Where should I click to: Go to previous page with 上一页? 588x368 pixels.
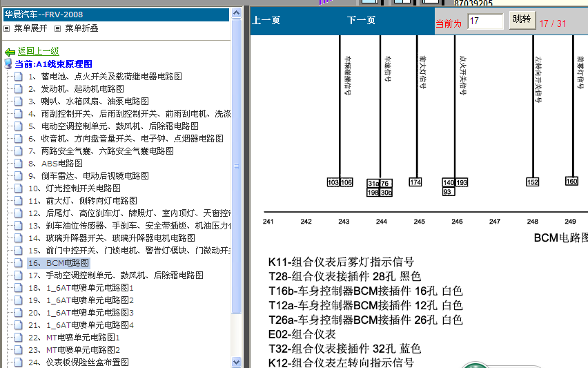coord(266,20)
